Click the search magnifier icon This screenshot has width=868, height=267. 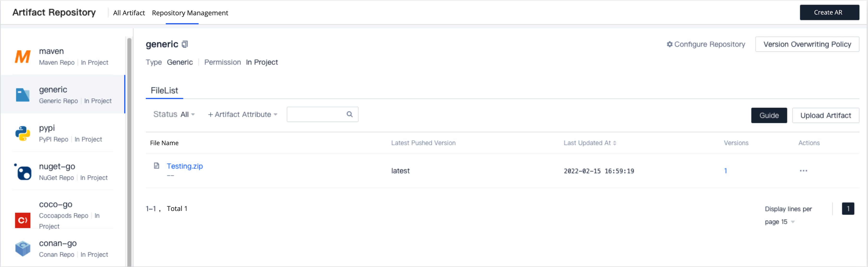[x=350, y=114]
